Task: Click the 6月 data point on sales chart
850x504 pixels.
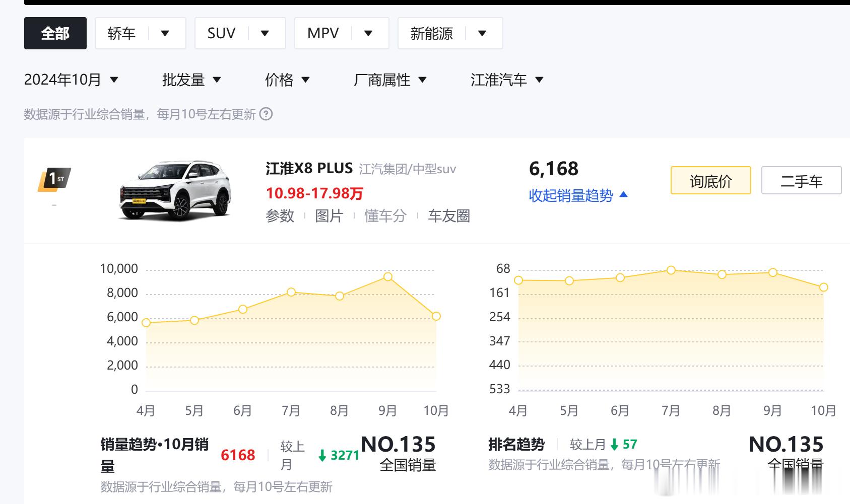Action: tap(243, 309)
